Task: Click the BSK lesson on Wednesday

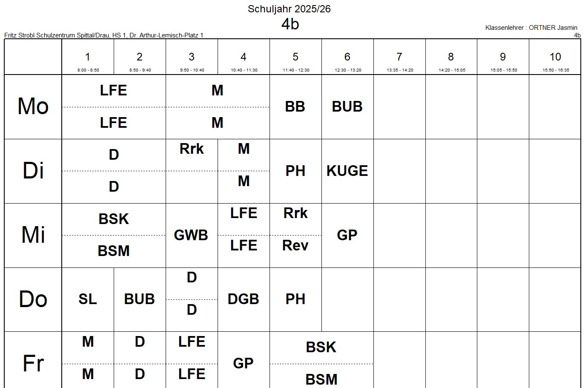Action: pos(114,219)
